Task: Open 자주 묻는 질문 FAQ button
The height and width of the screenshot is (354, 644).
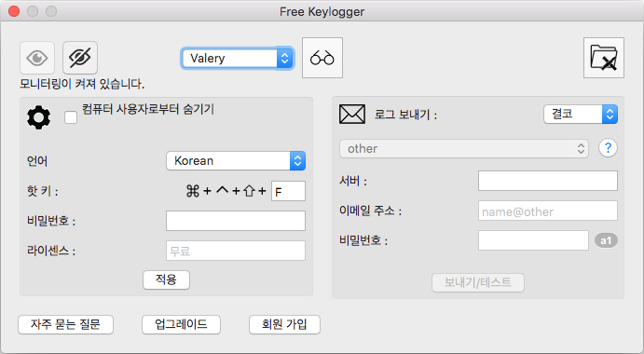Action: [x=66, y=324]
